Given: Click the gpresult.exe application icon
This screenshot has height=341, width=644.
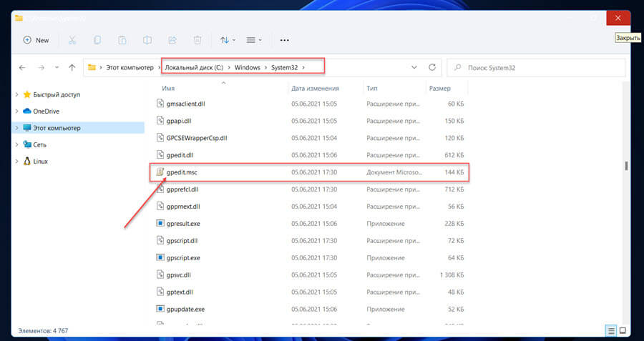Looking at the screenshot, I should 160,224.
